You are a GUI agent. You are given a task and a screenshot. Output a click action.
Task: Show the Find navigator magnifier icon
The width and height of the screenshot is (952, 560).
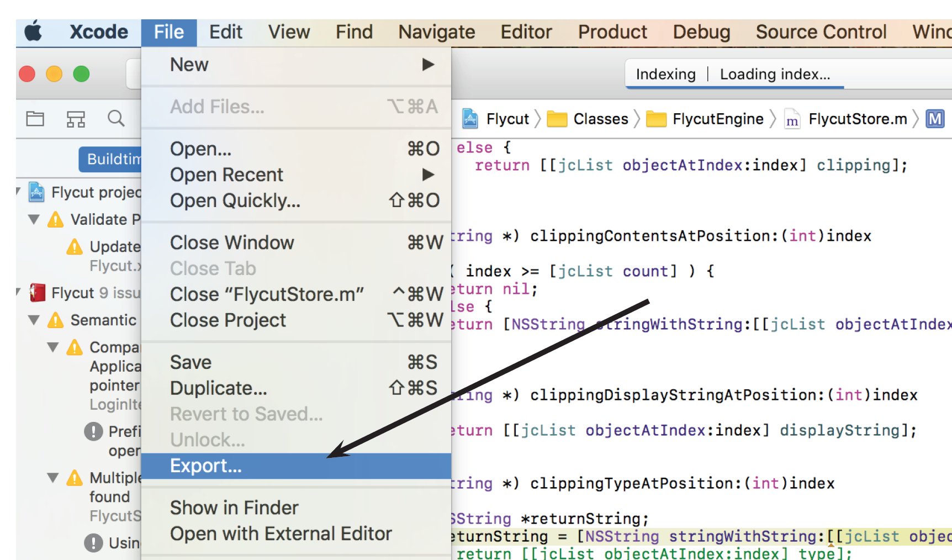pyautogui.click(x=116, y=118)
